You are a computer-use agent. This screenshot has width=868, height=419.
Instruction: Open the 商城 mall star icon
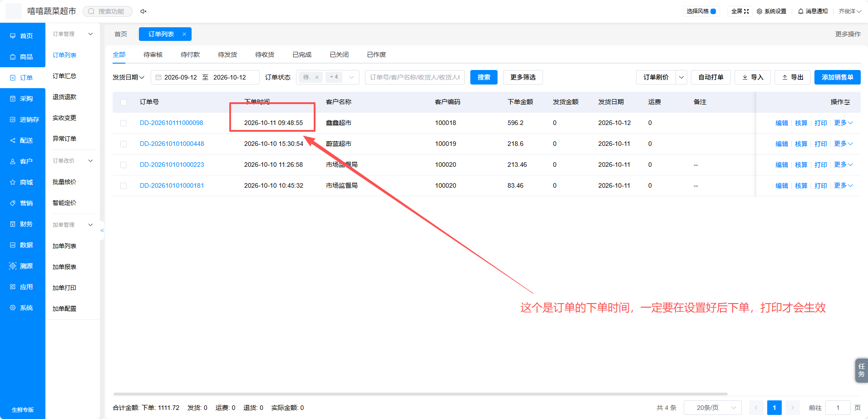(13, 182)
